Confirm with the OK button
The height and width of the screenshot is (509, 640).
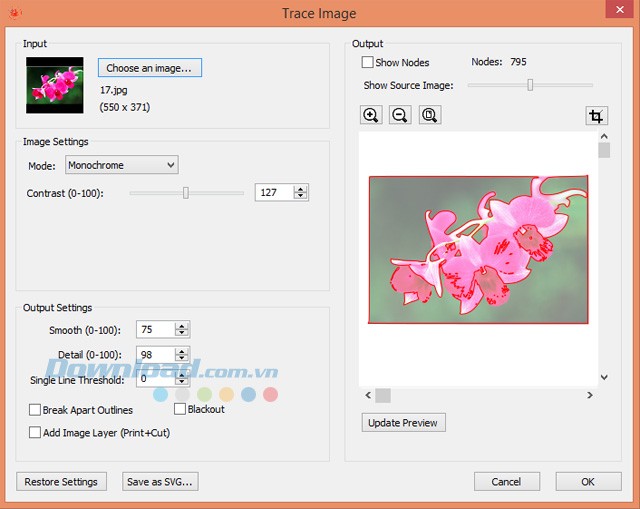pyautogui.click(x=588, y=482)
